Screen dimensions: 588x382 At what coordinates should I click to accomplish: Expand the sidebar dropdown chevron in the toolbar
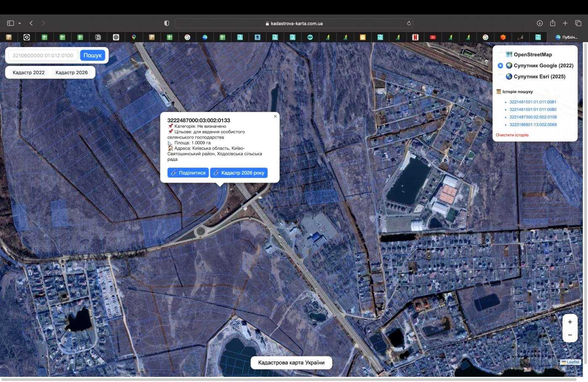[x=20, y=24]
